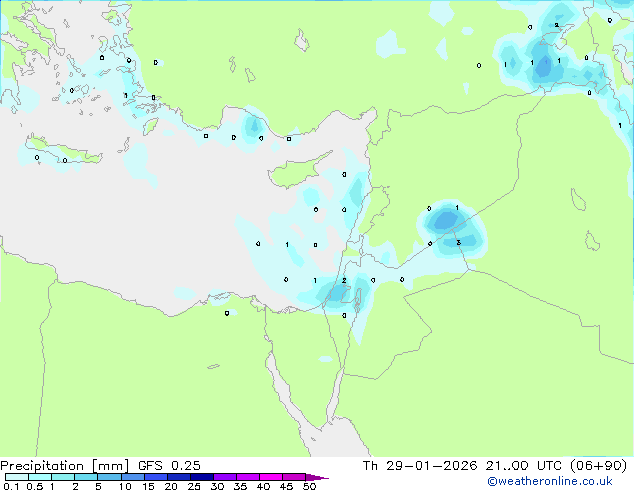Click the legend label "0.1"
Image resolution: width=634 pixels, height=490 pixels.
tap(11, 486)
